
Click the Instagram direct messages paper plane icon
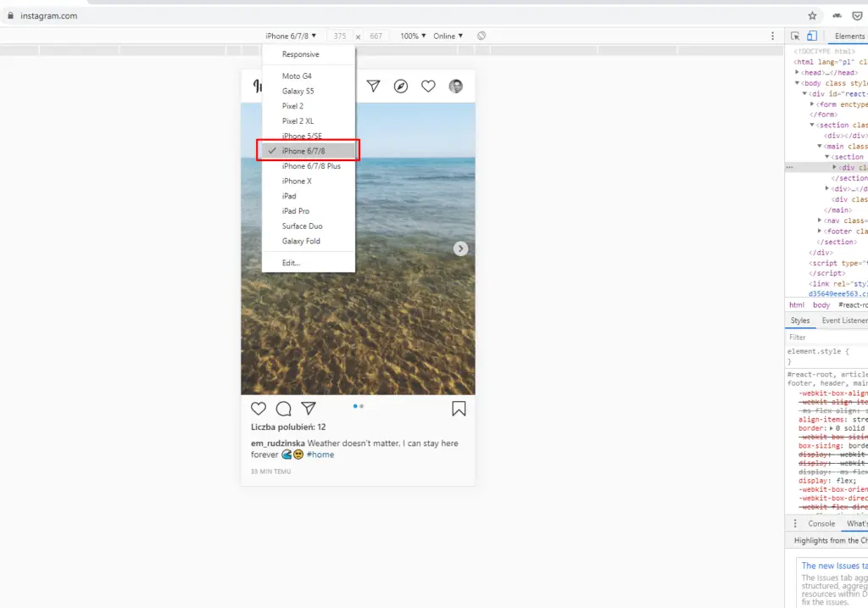point(373,86)
